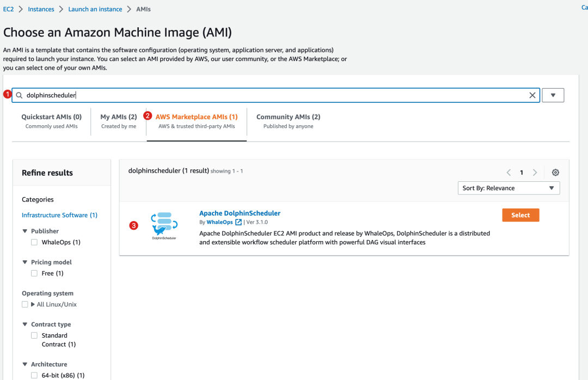Click the 'showing 1 - 1' text
Screen dimensions: 588x380
pos(226,171)
